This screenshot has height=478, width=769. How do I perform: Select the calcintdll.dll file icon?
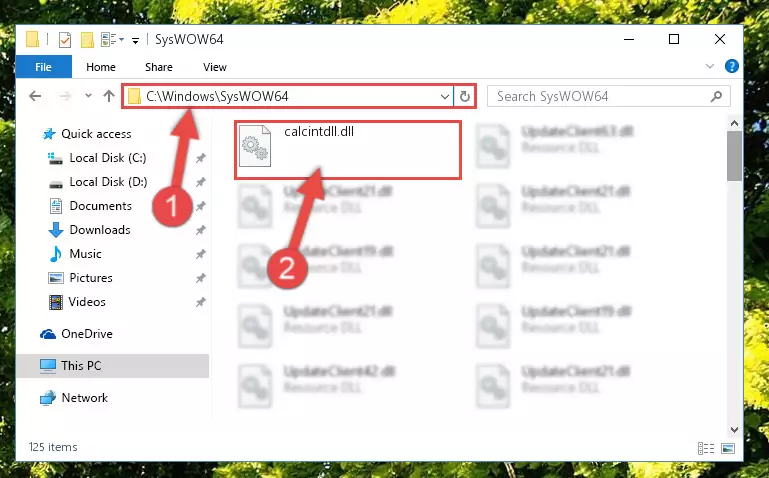pyautogui.click(x=255, y=146)
